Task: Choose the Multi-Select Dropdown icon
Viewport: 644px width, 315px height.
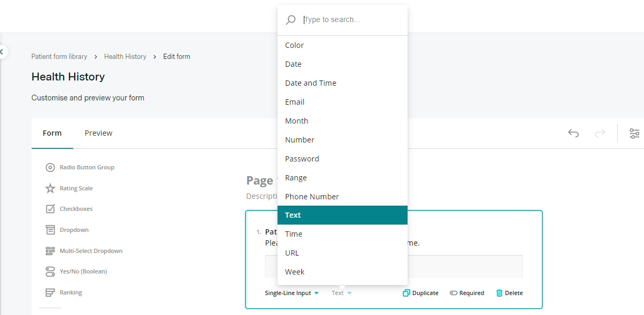Action: (x=51, y=251)
